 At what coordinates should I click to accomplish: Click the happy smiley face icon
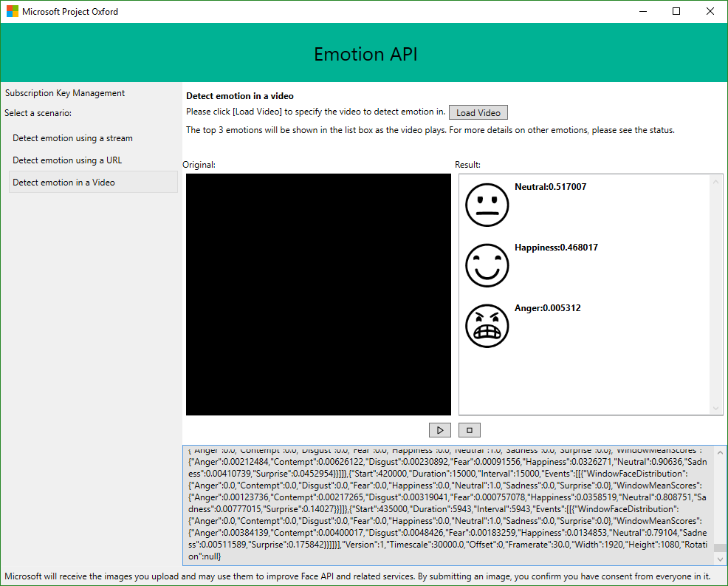(x=487, y=265)
